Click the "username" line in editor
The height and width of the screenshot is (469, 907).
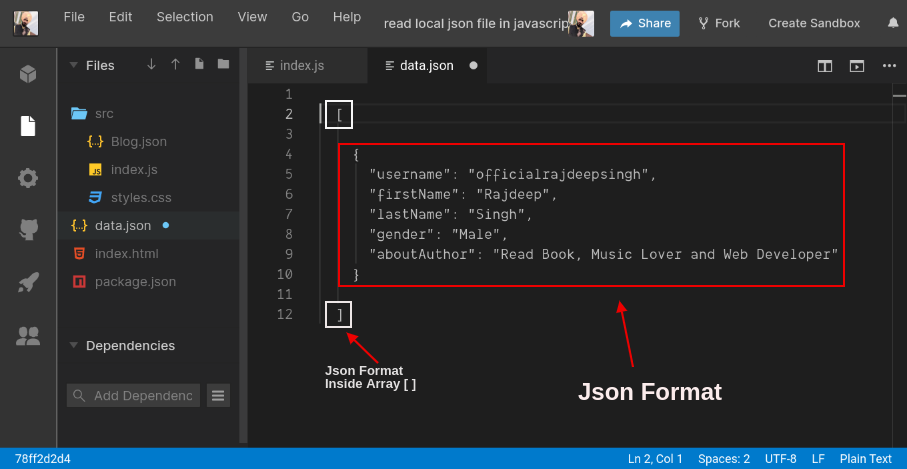[x=513, y=174]
